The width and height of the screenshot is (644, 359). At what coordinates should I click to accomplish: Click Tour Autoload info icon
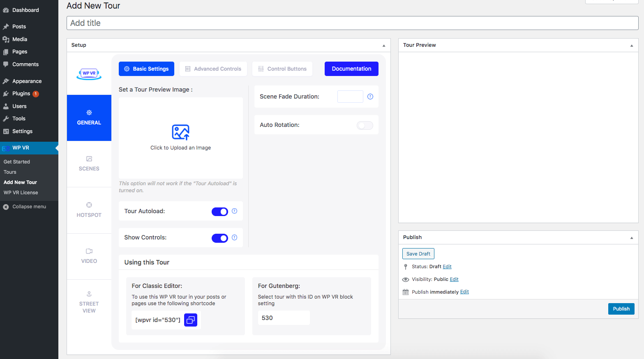pos(235,211)
